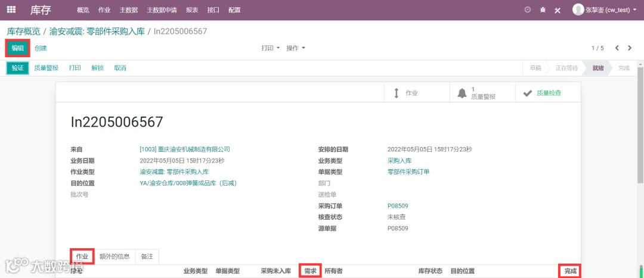
Task: Open the checkmark 质量检查 stat button
Action: [x=548, y=93]
